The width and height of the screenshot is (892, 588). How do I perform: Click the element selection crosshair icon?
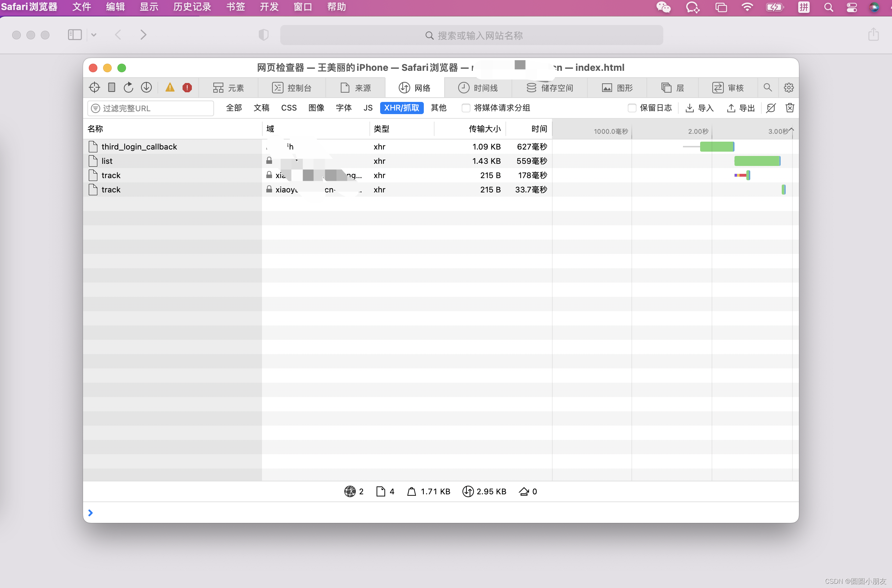pyautogui.click(x=94, y=87)
